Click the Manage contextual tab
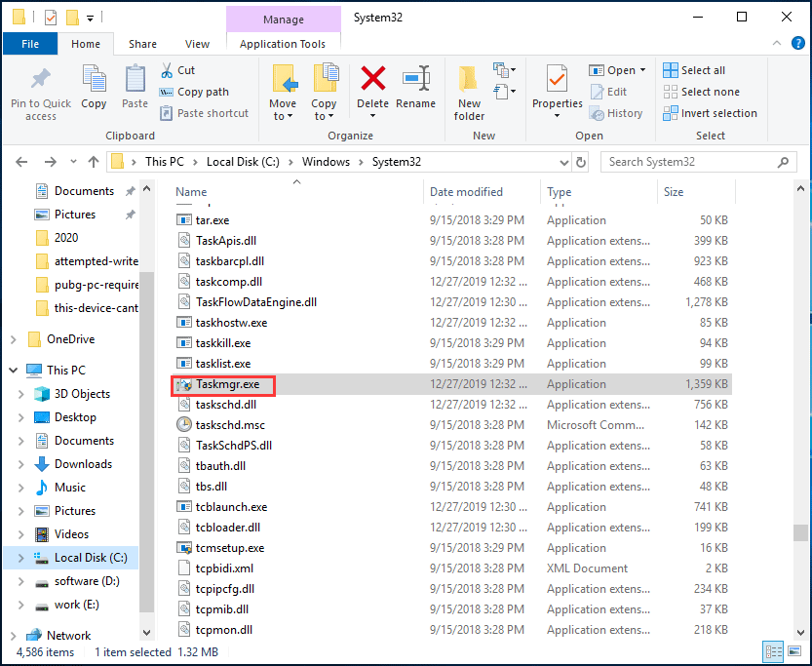Image resolution: width=812 pixels, height=666 pixels. 284,20
